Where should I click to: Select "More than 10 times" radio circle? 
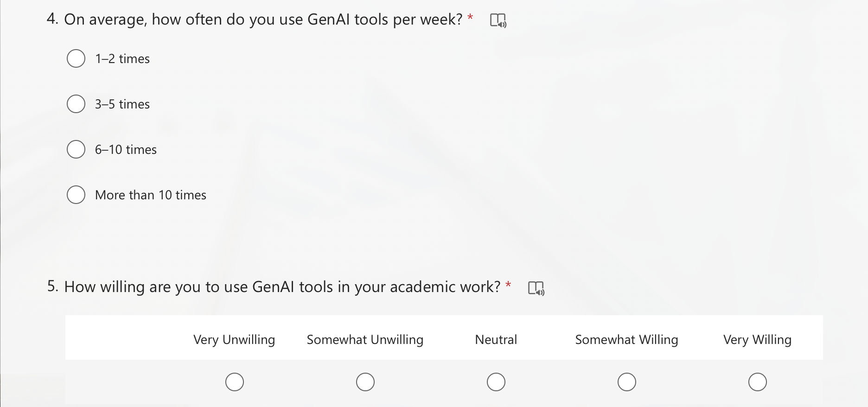(76, 195)
